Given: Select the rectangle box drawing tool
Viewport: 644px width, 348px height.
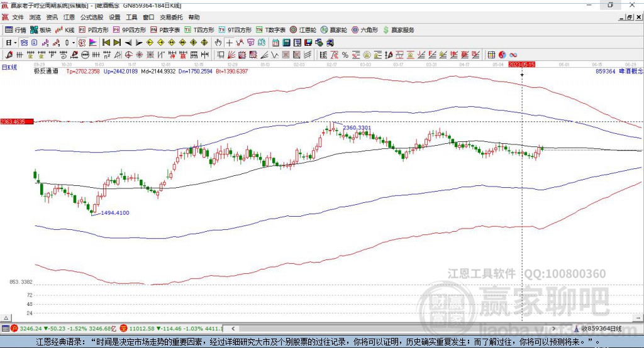Looking at the screenshot, I should point(221,55).
